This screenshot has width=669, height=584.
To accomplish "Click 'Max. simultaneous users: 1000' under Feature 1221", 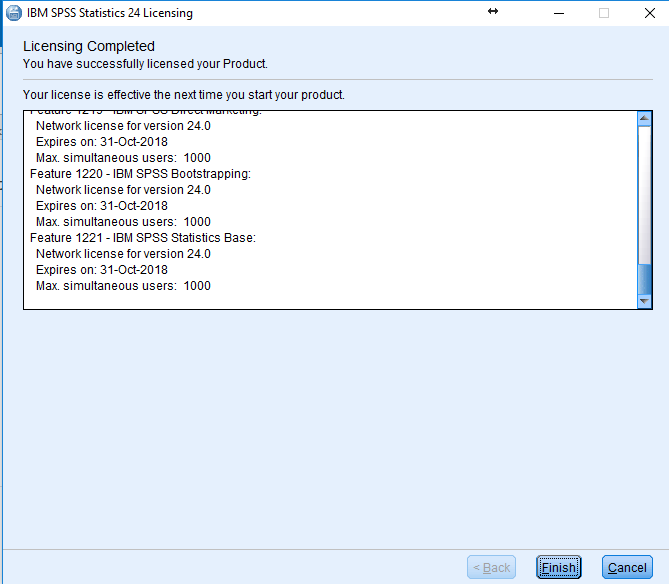I will click(x=123, y=285).
